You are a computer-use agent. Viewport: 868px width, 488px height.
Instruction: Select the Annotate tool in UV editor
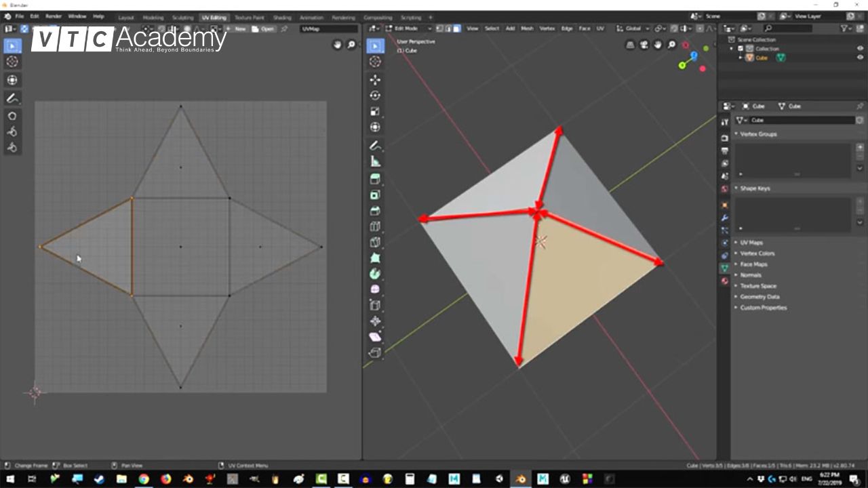12,98
